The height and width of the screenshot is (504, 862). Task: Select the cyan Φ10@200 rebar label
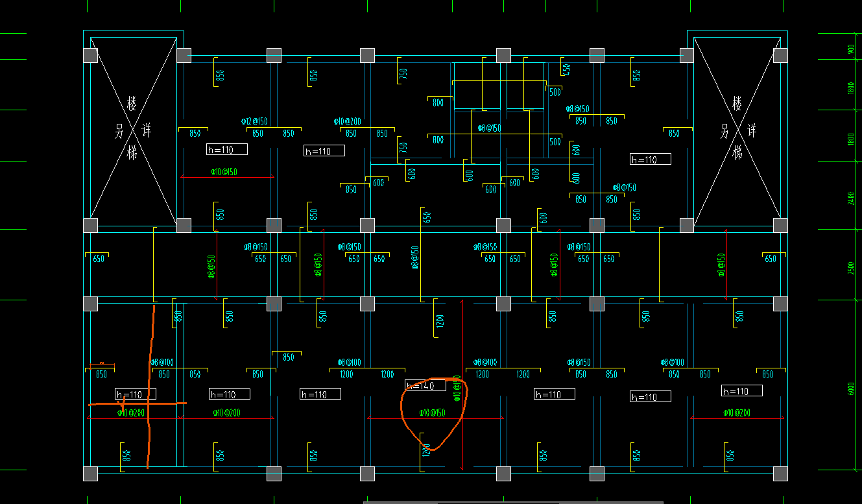[348, 121]
